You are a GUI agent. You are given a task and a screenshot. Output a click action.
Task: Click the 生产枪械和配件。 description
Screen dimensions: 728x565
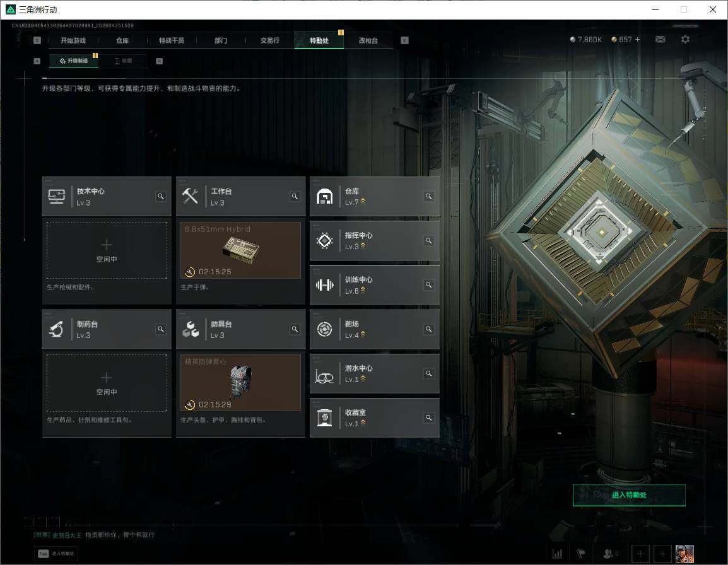[x=71, y=288]
